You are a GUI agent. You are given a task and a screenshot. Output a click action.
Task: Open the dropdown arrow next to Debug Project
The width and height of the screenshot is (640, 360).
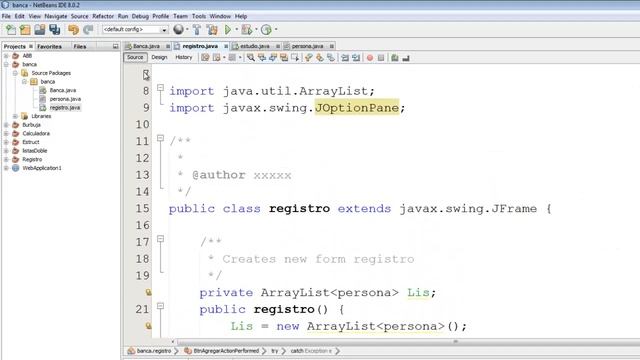[x=256, y=29]
